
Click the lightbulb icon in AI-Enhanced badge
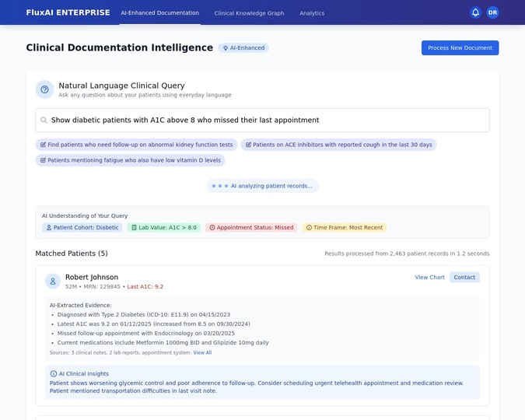point(226,48)
